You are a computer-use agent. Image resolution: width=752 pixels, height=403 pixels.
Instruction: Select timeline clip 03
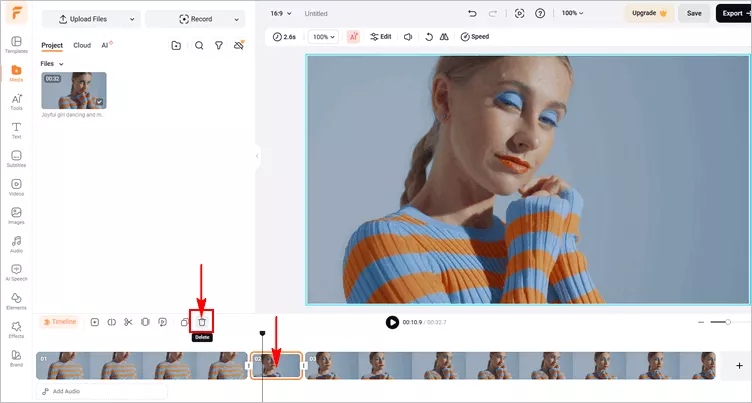coord(510,366)
